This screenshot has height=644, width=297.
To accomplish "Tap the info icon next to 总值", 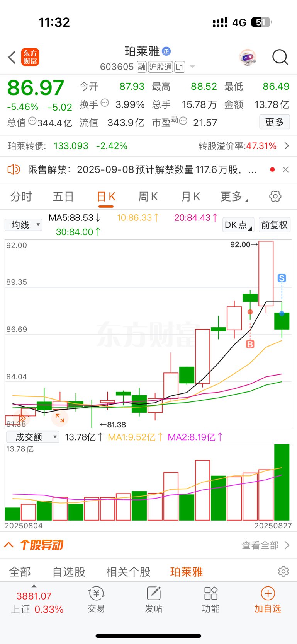I will coord(32,121).
